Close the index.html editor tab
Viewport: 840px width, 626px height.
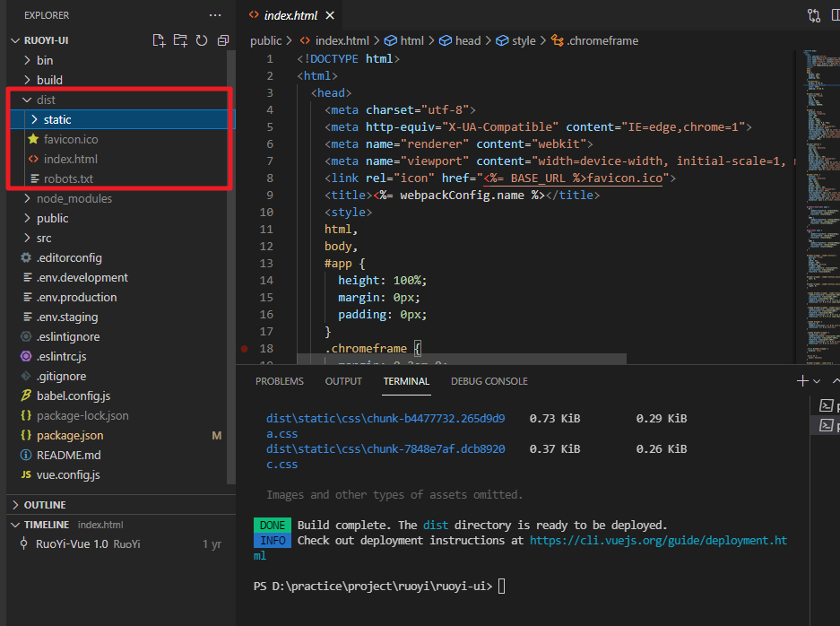[330, 15]
